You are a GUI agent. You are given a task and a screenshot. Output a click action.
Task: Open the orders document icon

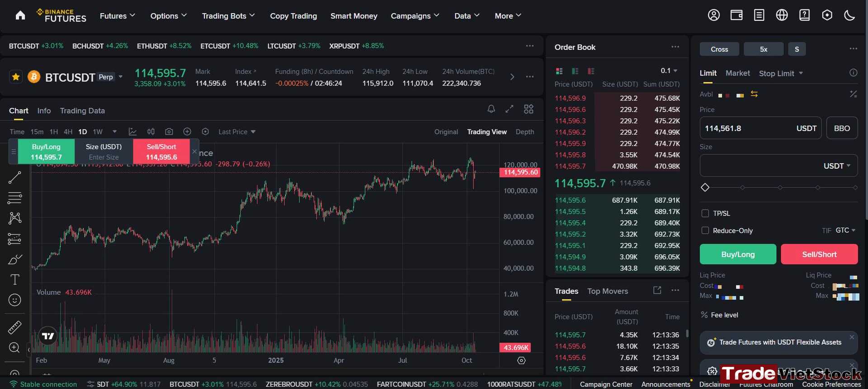(759, 15)
